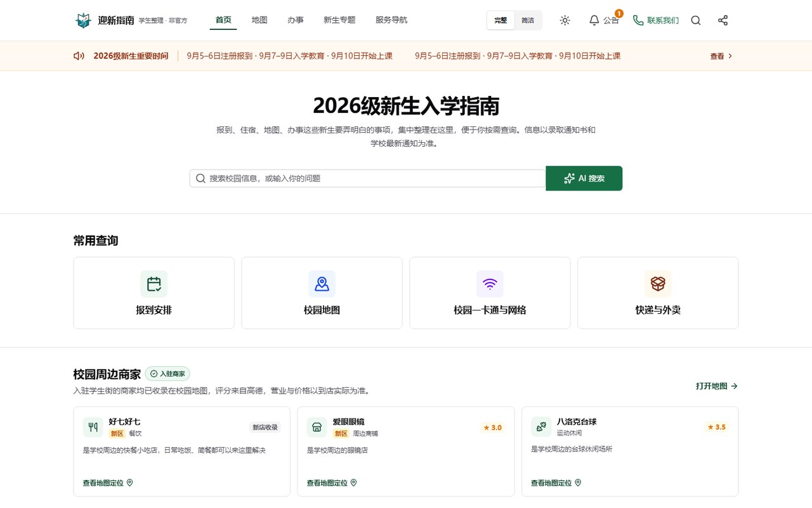Screen dimensions: 812x508
Task: Click the 迎新指南 logo icon
Action: [x=83, y=20]
